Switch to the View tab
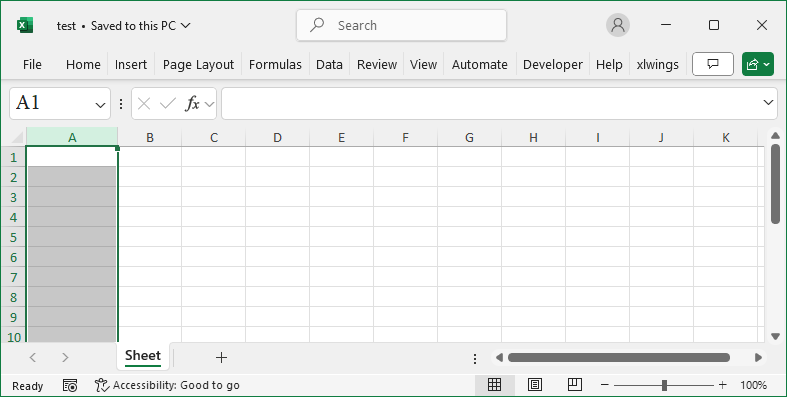This screenshot has height=397, width=787. pyautogui.click(x=423, y=65)
